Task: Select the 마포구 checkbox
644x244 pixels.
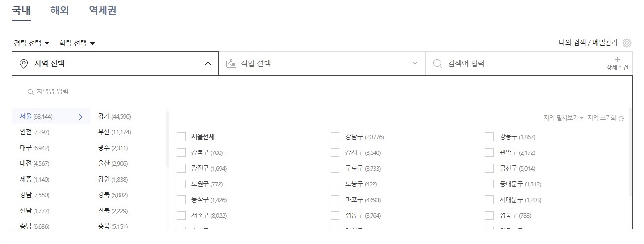Action: pyautogui.click(x=335, y=200)
